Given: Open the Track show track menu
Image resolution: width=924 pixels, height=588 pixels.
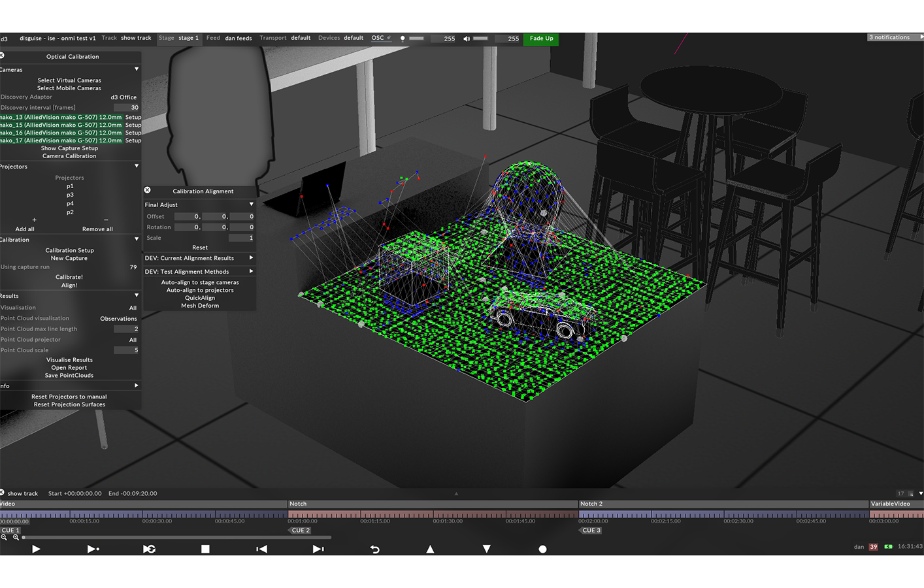Looking at the screenshot, I should 126,38.
